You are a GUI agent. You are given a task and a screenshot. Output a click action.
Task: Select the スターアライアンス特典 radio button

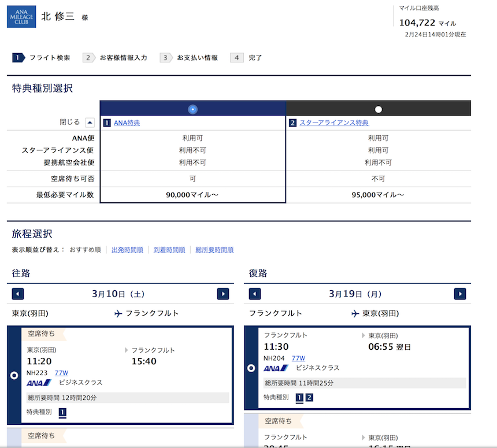pyautogui.click(x=378, y=109)
